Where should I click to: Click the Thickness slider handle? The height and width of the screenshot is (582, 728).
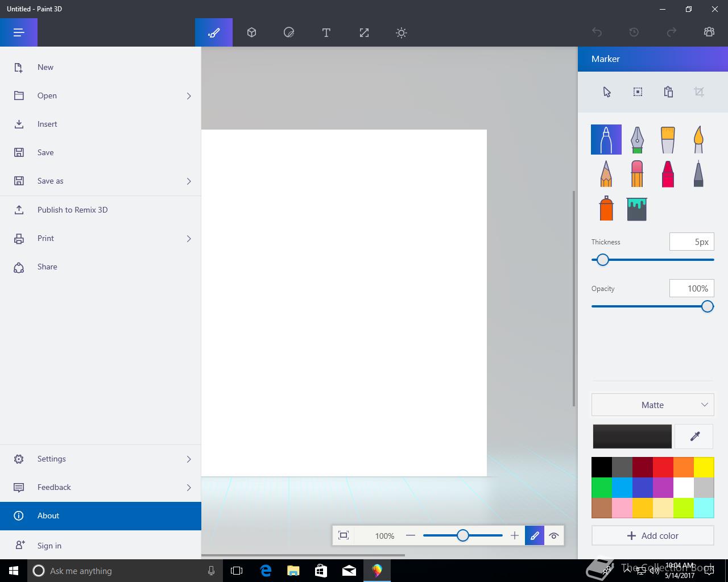[x=602, y=260]
